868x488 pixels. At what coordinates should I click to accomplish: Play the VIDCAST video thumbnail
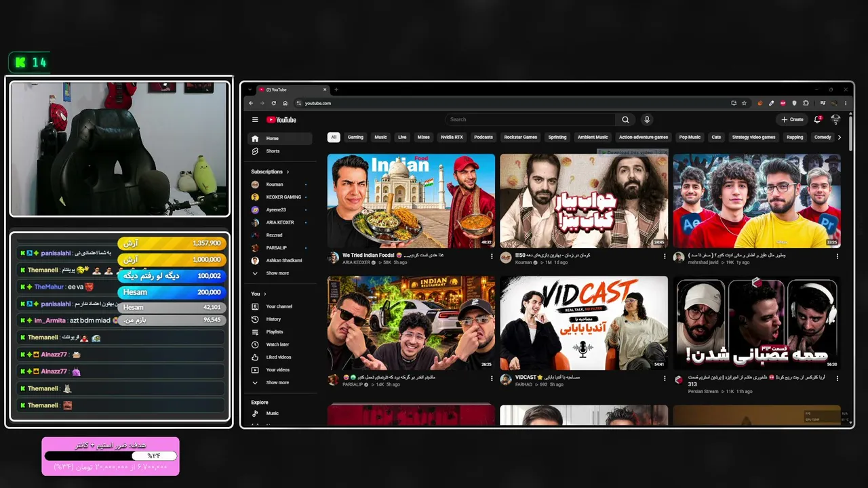[584, 323]
